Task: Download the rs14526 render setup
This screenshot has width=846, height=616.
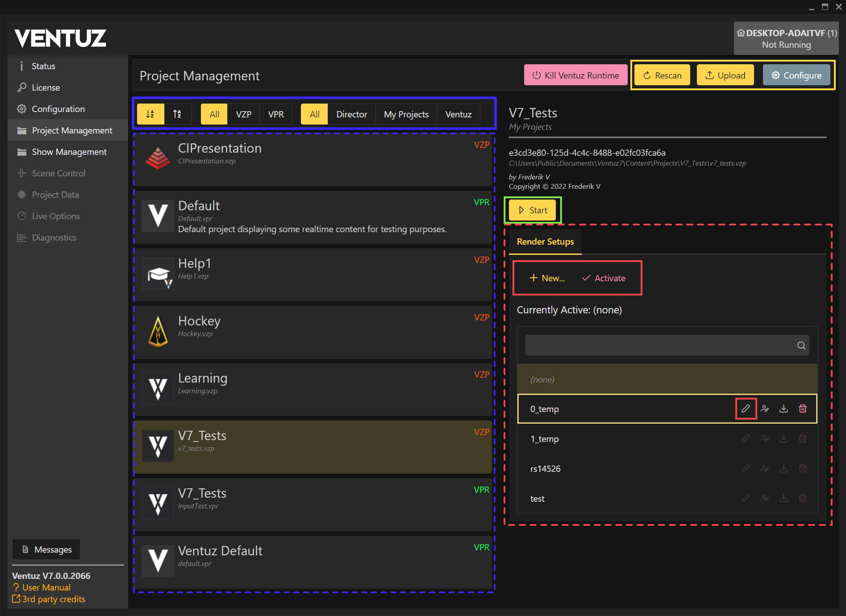Action: [x=783, y=468]
